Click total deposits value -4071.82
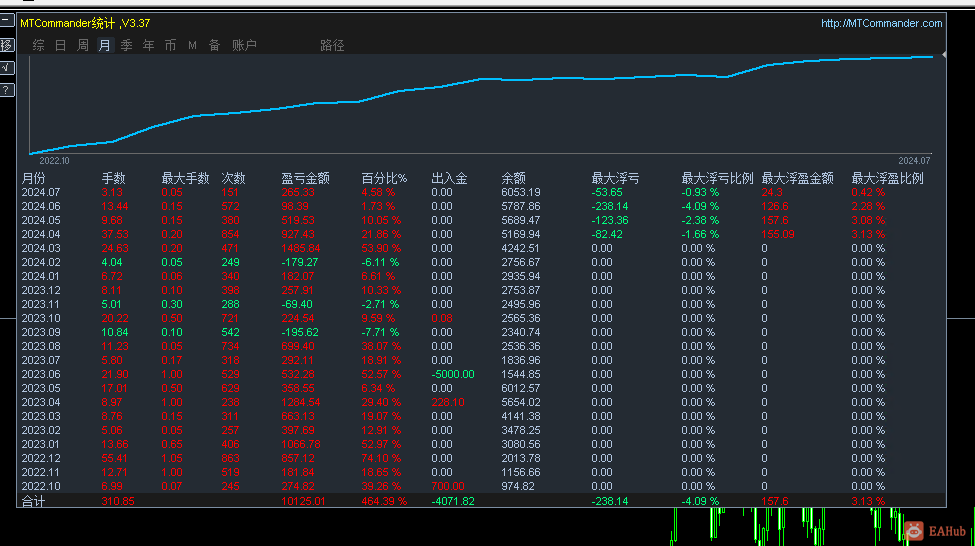 tap(453, 501)
